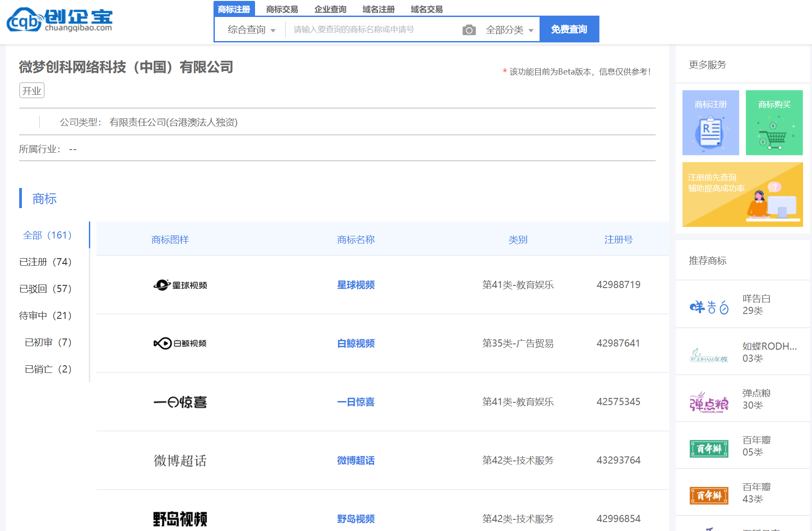Click the 注册前先查询 promo banner
This screenshot has width=812, height=531.
pyautogui.click(x=742, y=195)
